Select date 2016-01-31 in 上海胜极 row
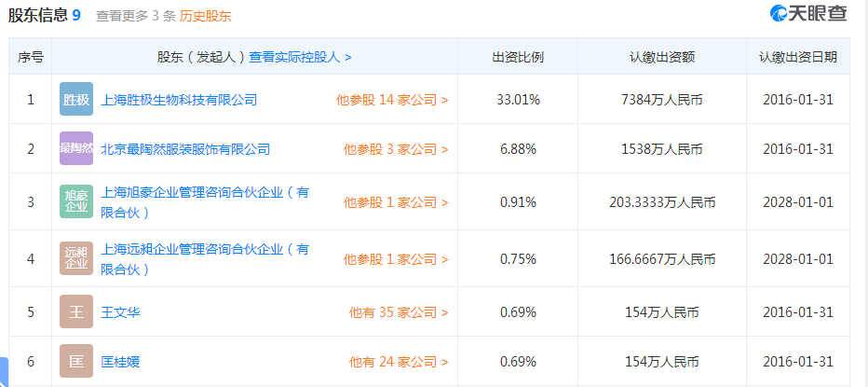 pyautogui.click(x=798, y=100)
